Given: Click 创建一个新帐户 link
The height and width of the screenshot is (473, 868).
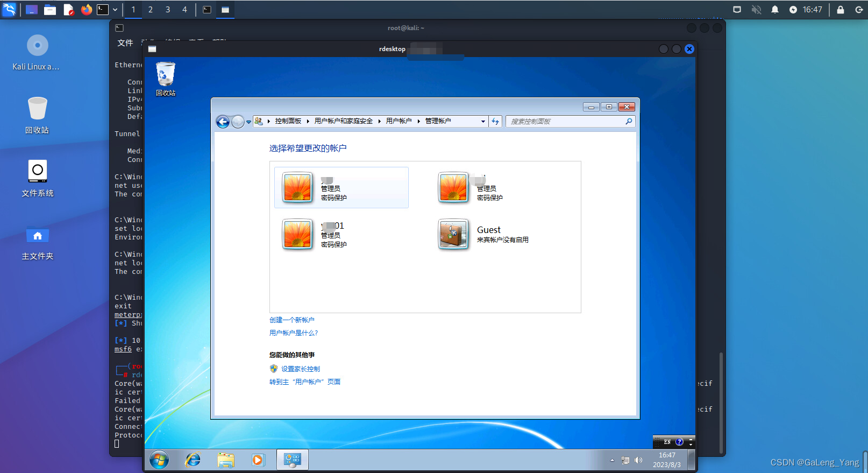Looking at the screenshot, I should pyautogui.click(x=292, y=320).
